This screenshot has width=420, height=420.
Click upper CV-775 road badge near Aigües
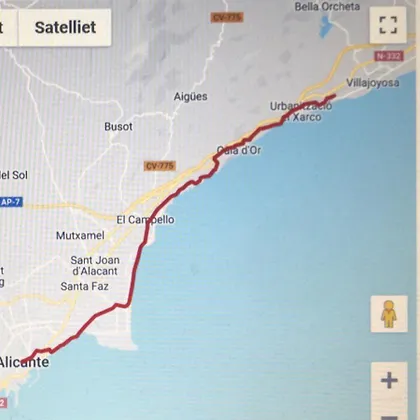227,17
